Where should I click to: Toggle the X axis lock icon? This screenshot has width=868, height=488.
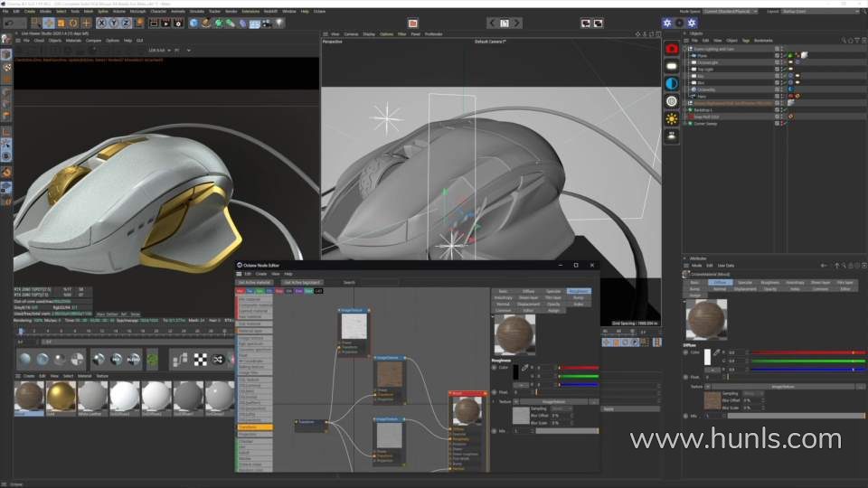pyautogui.click(x=101, y=23)
